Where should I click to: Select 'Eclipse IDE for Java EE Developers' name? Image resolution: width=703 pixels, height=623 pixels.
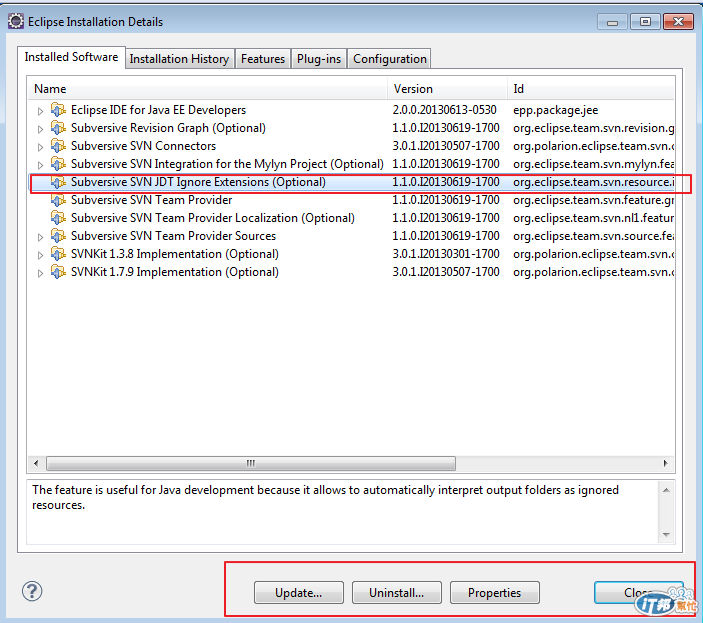pos(158,110)
